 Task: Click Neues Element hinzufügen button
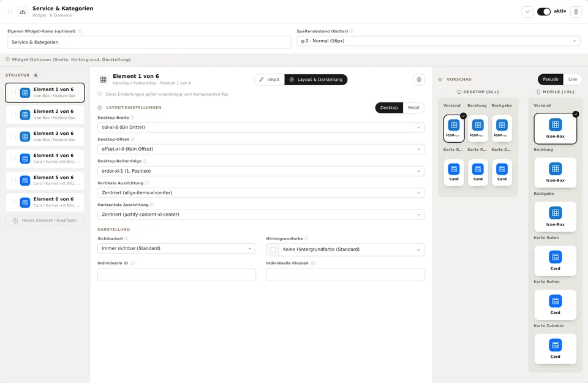click(45, 221)
